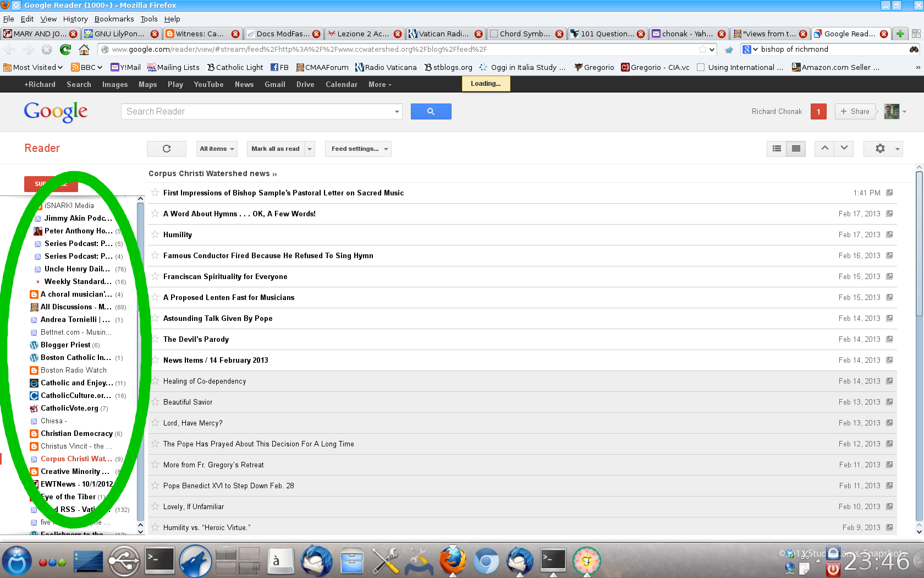This screenshot has height=578, width=924.
Task: Open the notifications count badge
Action: (818, 112)
